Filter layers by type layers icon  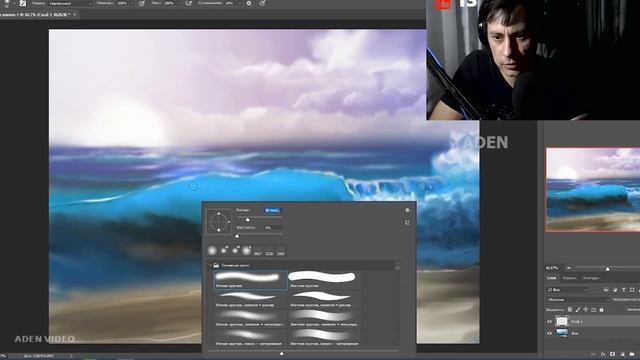tap(623, 290)
